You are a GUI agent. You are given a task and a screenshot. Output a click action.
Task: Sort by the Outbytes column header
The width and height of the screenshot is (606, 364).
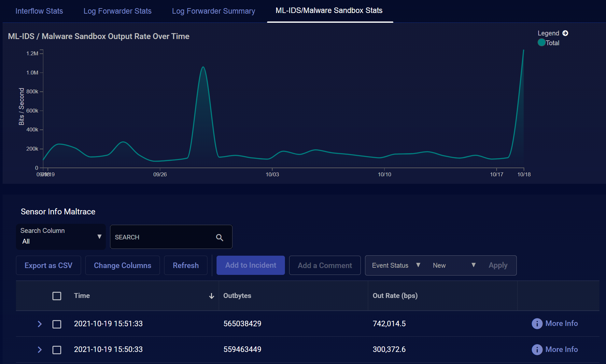pyautogui.click(x=237, y=296)
